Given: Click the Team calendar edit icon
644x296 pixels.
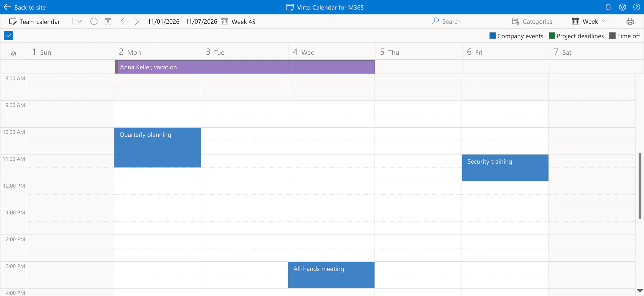Looking at the screenshot, I should tap(13, 21).
